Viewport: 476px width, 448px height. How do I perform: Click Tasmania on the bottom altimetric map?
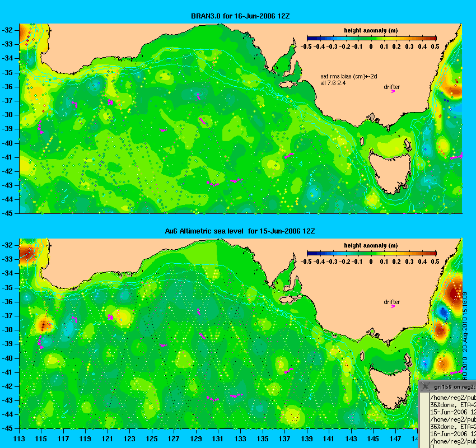(390, 387)
